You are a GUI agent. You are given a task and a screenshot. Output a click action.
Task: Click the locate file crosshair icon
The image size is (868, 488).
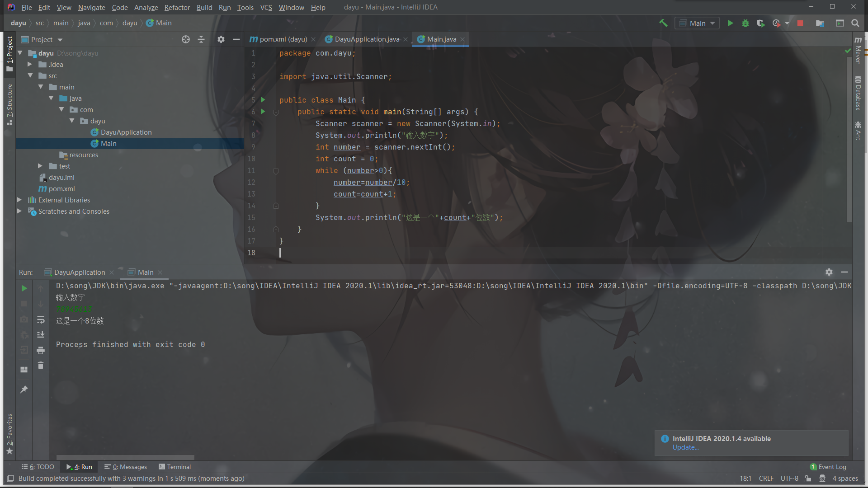point(186,39)
